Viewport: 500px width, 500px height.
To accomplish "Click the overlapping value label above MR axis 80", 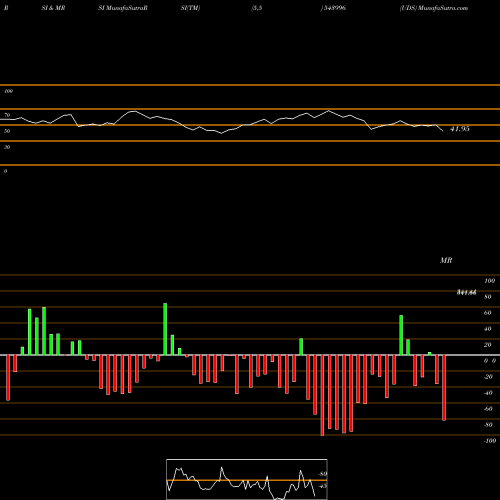I will 466,293.
